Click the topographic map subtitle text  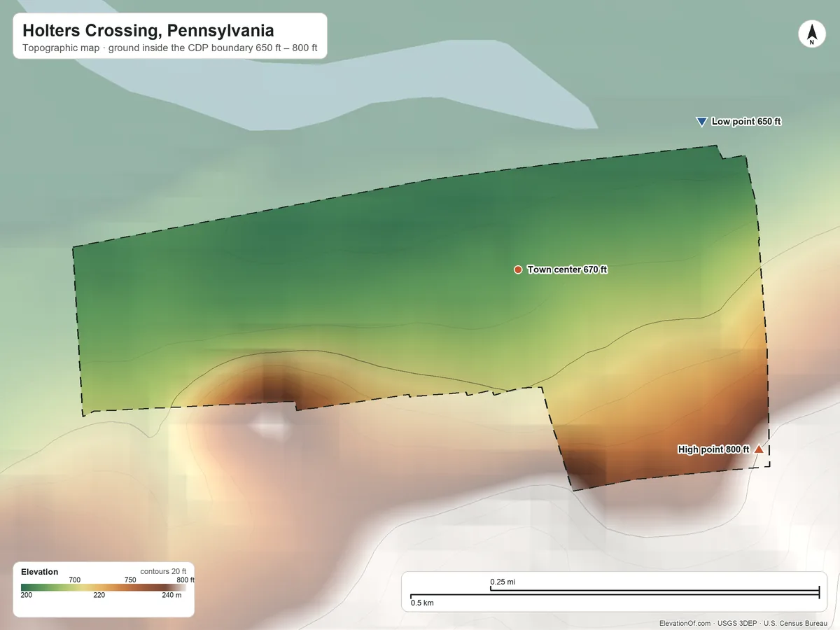tap(170, 49)
